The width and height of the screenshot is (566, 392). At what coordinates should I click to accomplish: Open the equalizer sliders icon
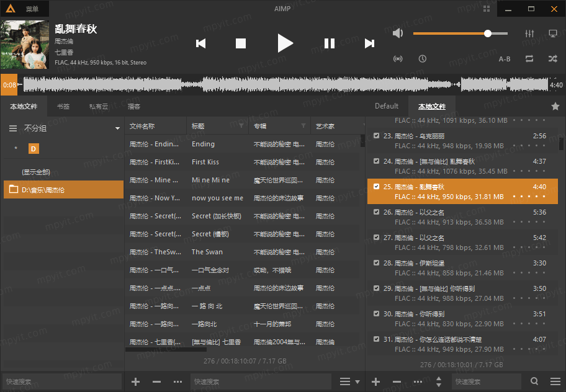[529, 33]
